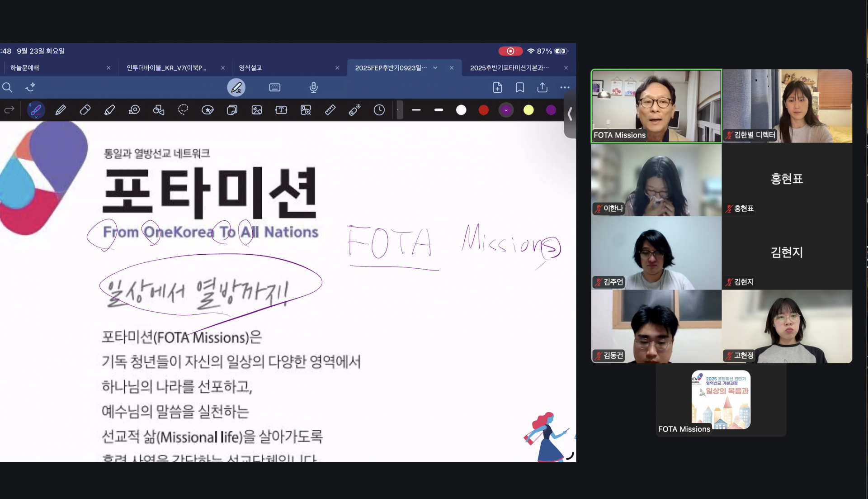The width and height of the screenshot is (868, 499).
Task: Toggle microphone audio recording
Action: pos(313,87)
